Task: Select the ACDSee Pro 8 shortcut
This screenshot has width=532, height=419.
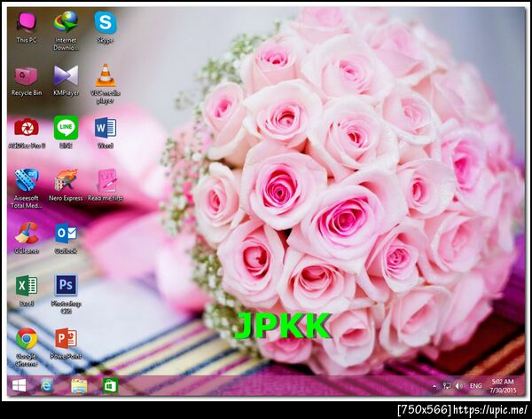Action: (27, 133)
